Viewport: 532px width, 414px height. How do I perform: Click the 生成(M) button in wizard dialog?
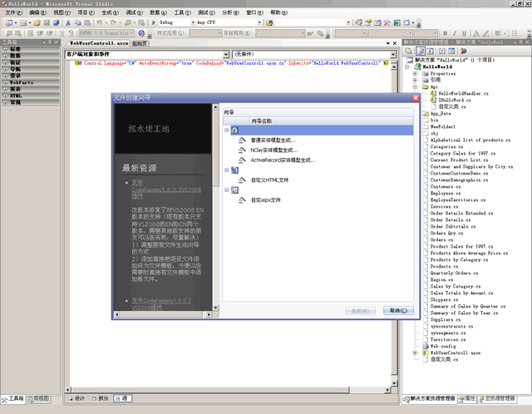(x=360, y=311)
